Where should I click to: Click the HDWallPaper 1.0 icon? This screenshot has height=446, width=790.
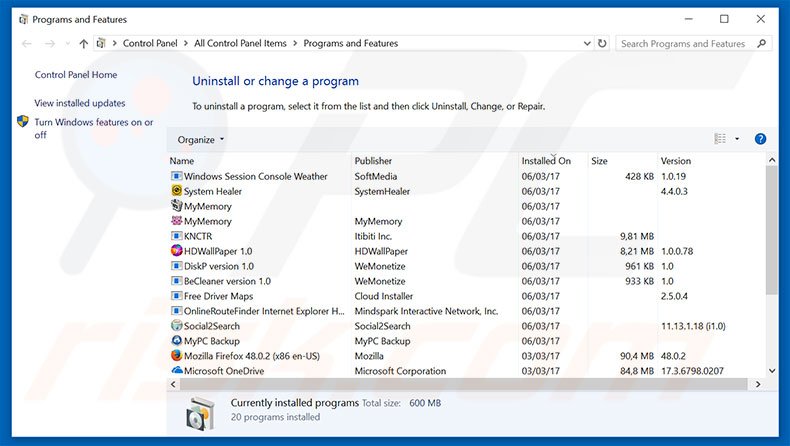click(x=176, y=250)
